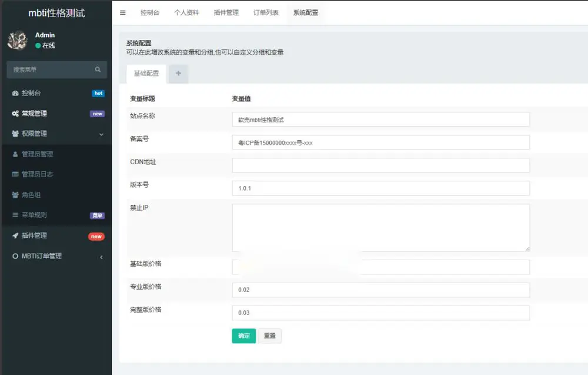This screenshot has width=588, height=375.
Task: Toggle the sidebar hamburger menu icon
Action: click(x=123, y=13)
